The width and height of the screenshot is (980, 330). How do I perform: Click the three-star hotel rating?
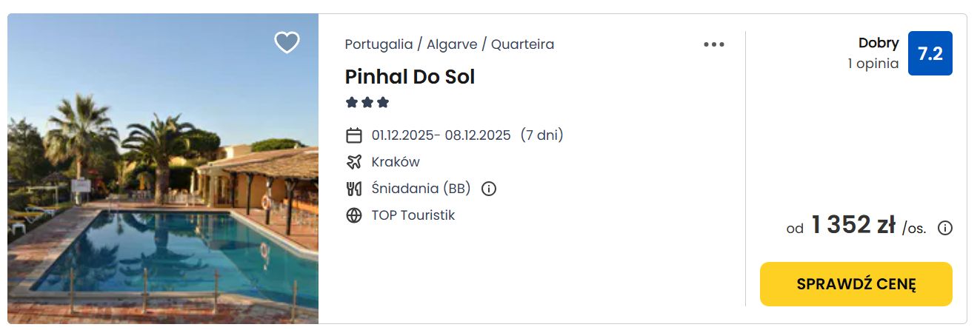click(x=367, y=102)
